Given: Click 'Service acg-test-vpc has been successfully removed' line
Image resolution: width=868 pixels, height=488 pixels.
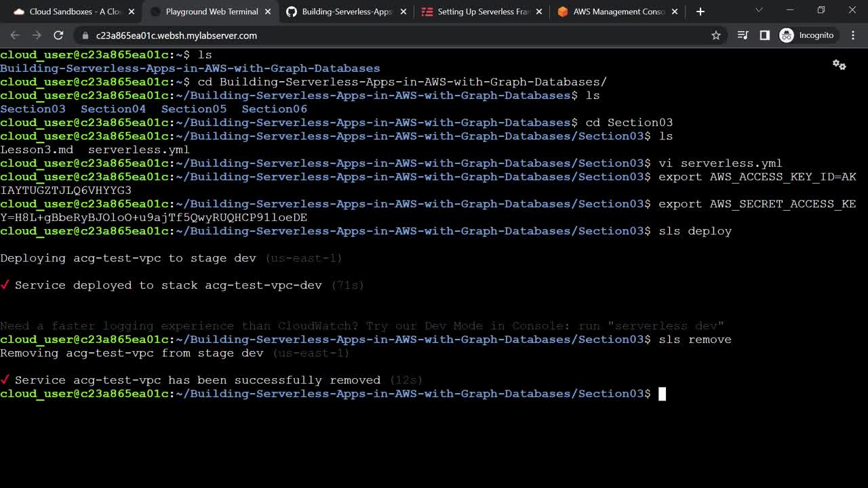Looking at the screenshot, I should 212,380.
